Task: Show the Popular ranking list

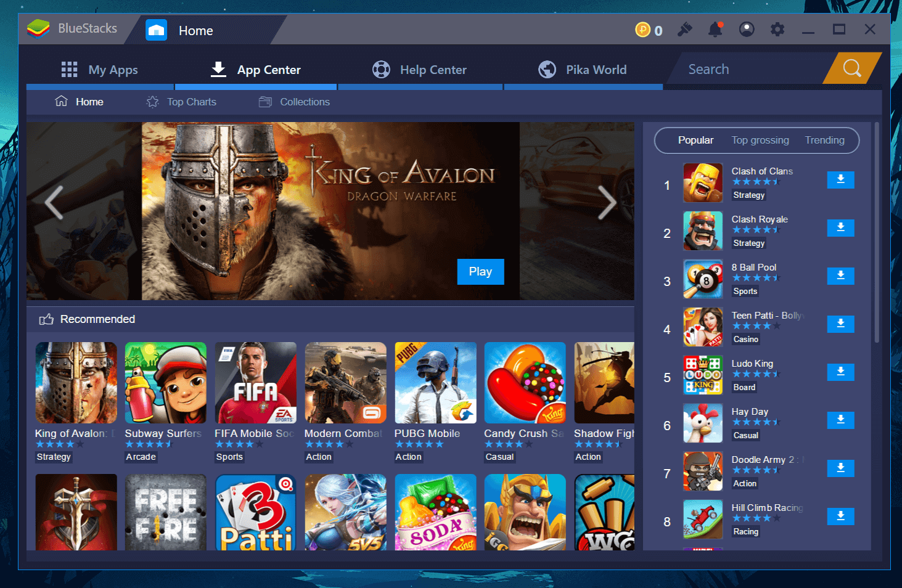Action: [x=695, y=140]
